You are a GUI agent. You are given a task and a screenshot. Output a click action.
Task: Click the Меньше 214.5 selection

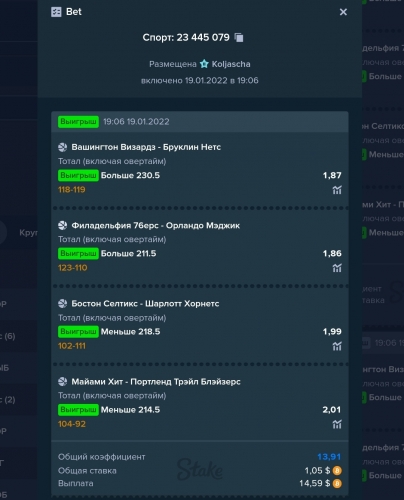coord(130,410)
